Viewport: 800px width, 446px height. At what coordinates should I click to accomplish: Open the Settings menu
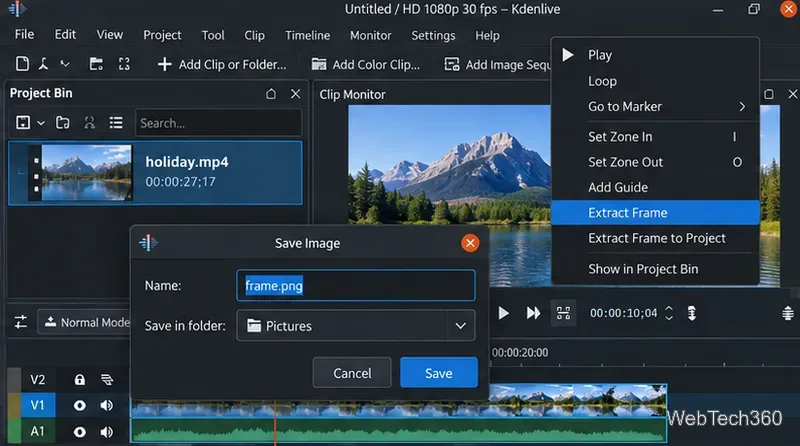tap(433, 35)
